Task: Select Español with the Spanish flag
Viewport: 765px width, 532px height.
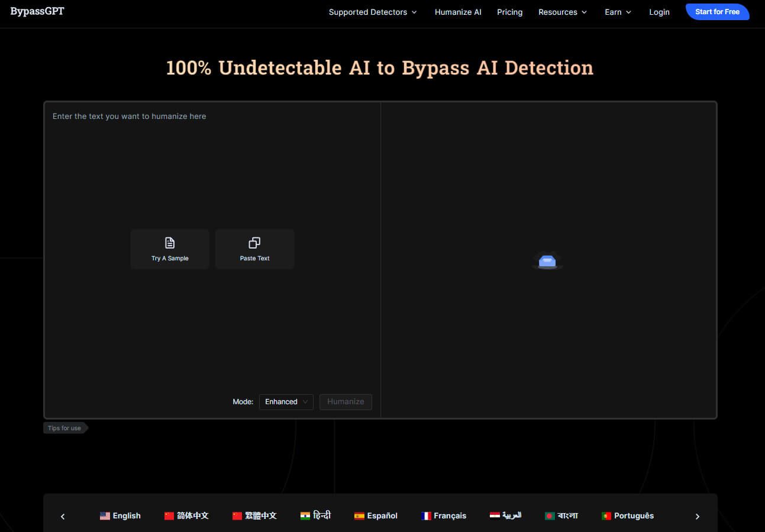Action: (376, 515)
